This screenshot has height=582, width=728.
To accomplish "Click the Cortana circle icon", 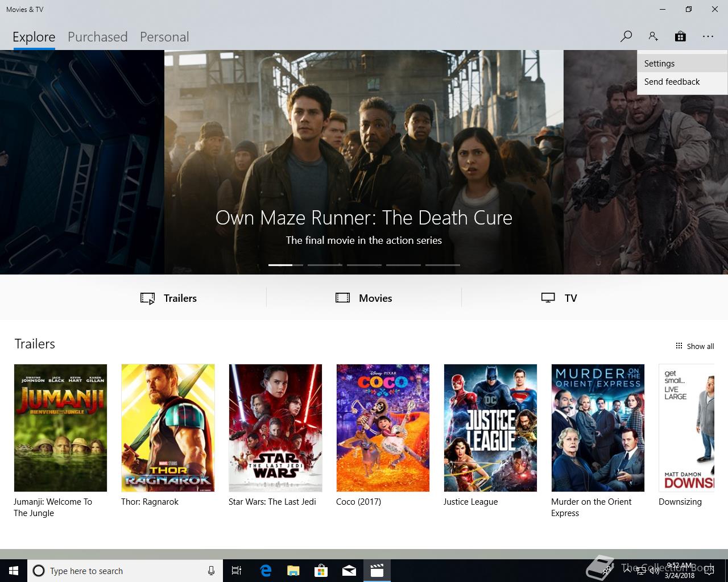I will point(39,571).
